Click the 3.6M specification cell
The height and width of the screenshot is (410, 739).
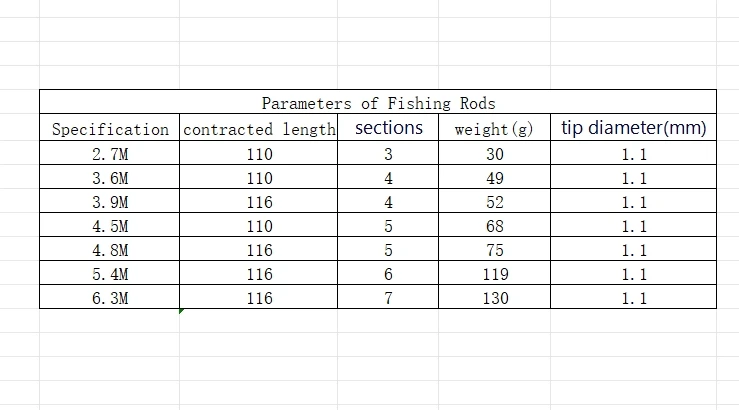pos(110,178)
